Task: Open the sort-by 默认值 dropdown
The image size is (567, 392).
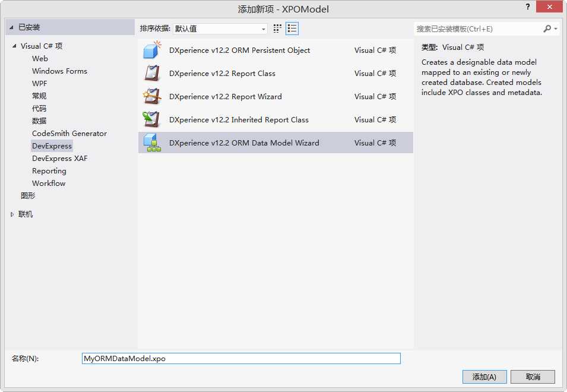Action: 220,29
